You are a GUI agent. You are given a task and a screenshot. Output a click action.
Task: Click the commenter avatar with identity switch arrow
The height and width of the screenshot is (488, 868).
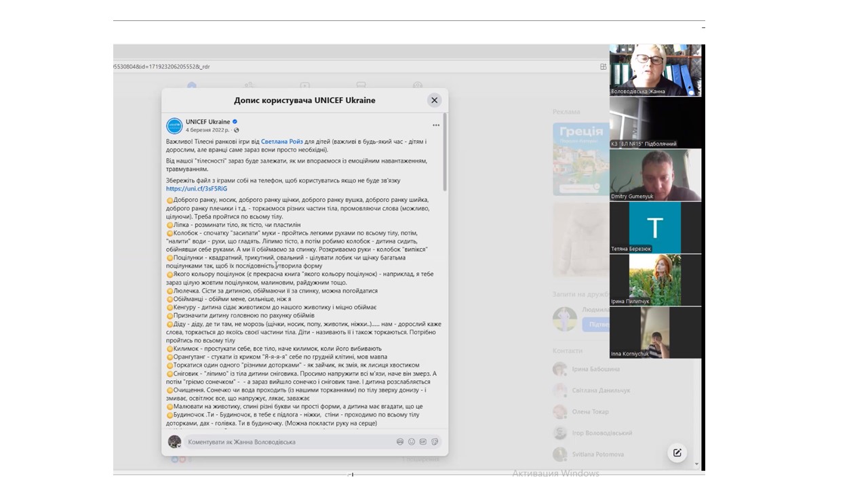click(x=174, y=442)
